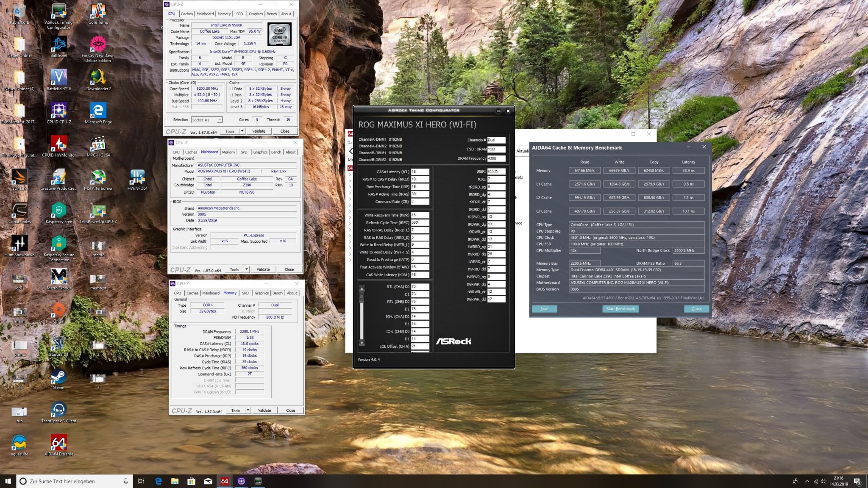Expand Tools dropdown arrow in CPU-Z CPU window
This screenshot has height=488, width=868.
(242, 131)
